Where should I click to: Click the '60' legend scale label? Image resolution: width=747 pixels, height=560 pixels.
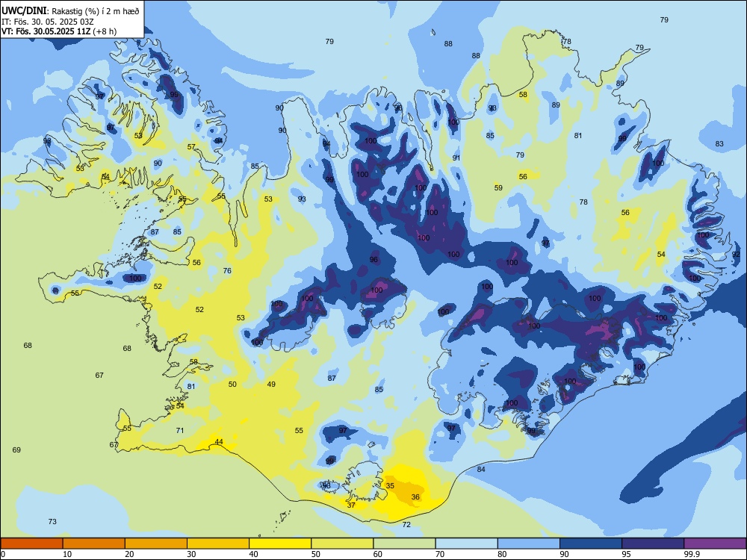tap(378, 554)
